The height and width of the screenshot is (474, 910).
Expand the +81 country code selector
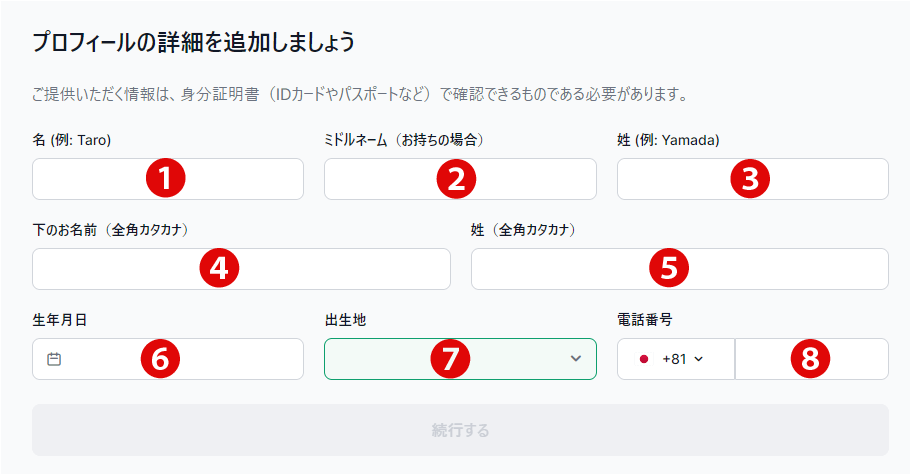[x=676, y=359]
